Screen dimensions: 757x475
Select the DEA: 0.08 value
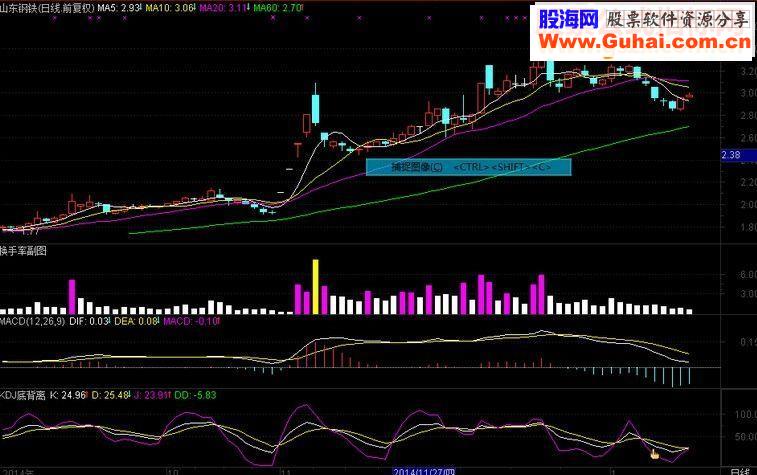point(137,321)
